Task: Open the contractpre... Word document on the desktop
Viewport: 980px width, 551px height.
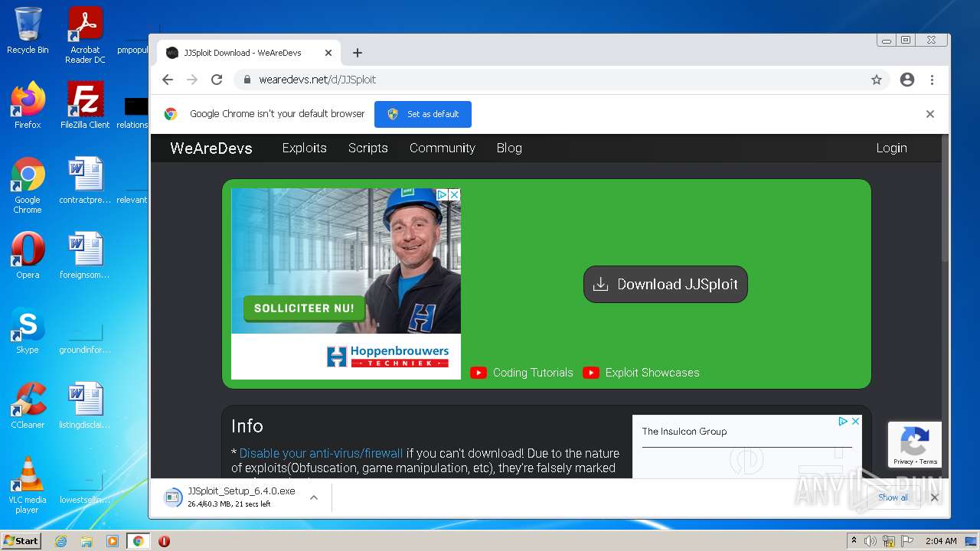Action: (85, 180)
